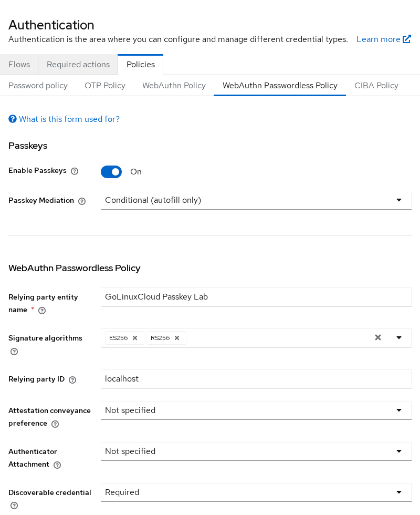Click the Passkeys section heading
The height and width of the screenshot is (515, 420).
(x=28, y=146)
